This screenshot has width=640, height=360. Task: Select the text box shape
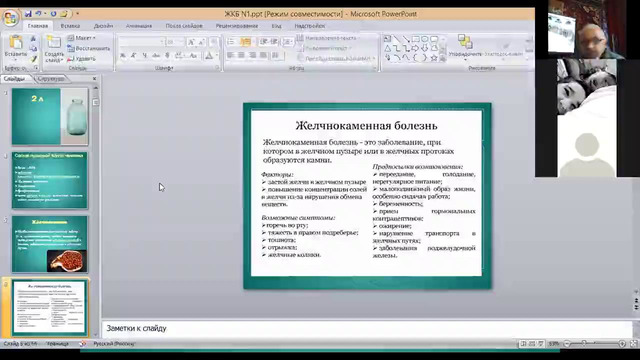point(387,39)
